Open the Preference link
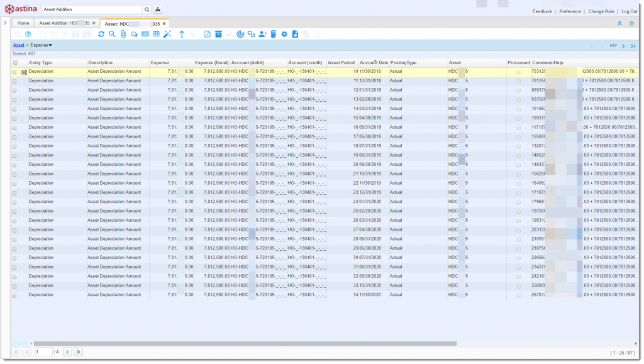 point(570,11)
